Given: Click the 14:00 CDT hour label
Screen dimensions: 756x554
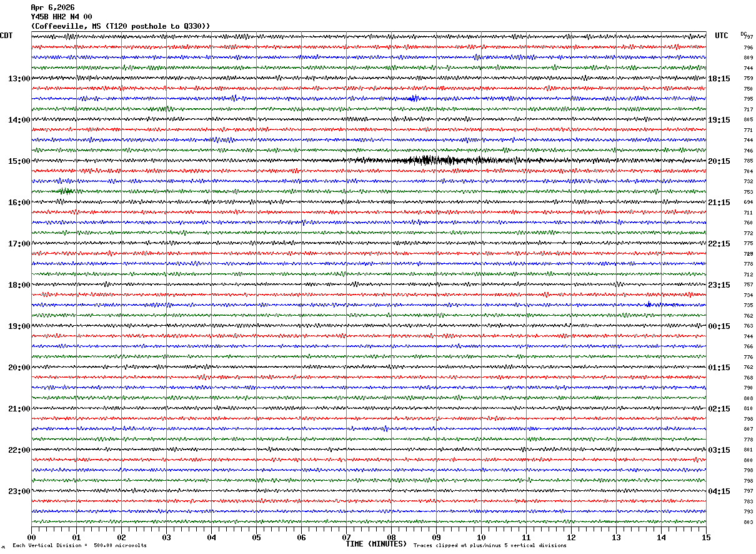Looking at the screenshot, I should point(19,120).
